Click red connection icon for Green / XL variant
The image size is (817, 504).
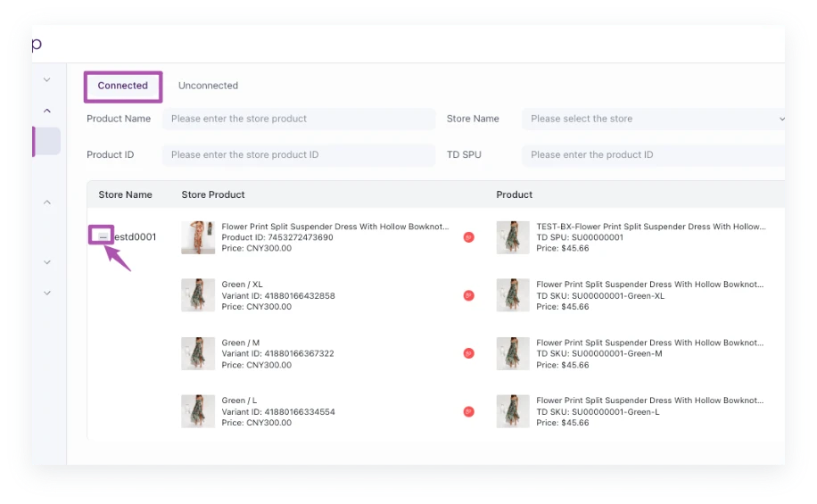(468, 295)
